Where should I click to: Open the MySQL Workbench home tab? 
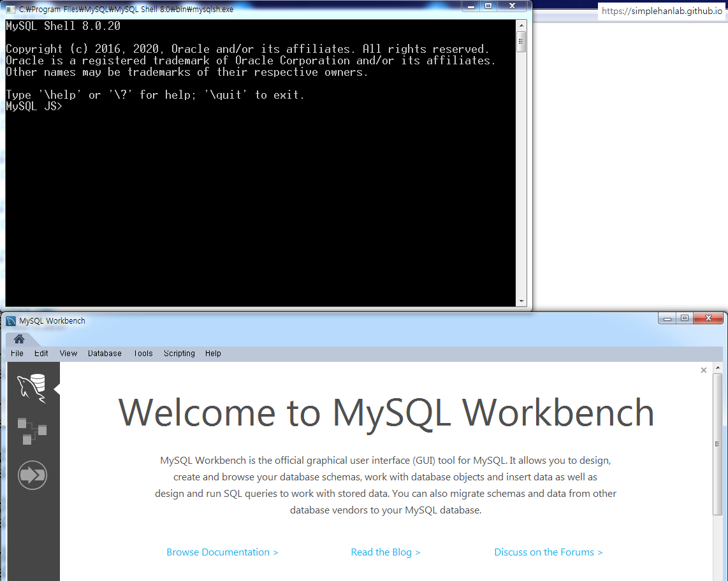pos(19,339)
